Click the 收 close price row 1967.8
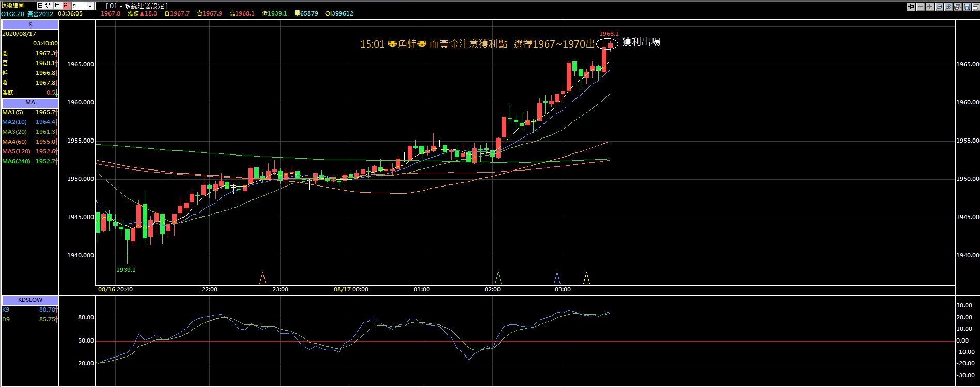Screen dimensions: 980x387 pyautogui.click(x=30, y=83)
